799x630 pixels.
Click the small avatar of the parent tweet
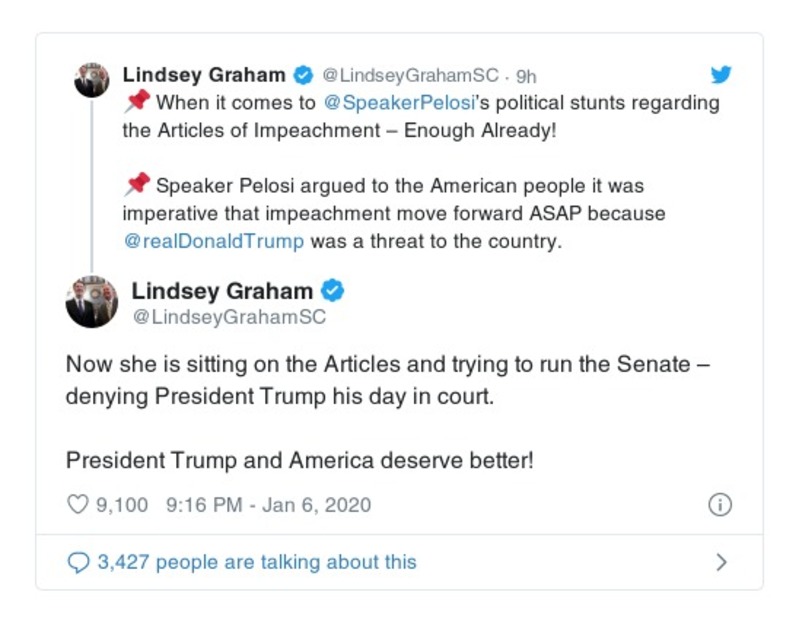[x=92, y=79]
